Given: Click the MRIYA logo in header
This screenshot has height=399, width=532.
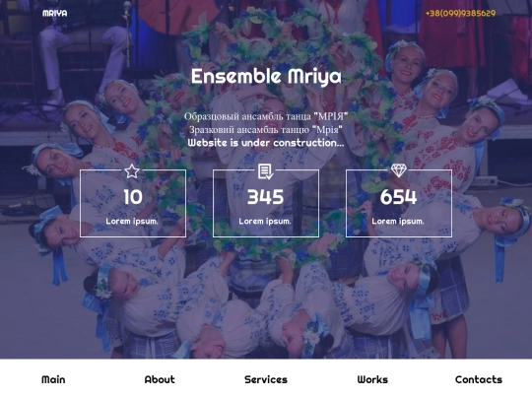Looking at the screenshot, I should pos(54,13).
